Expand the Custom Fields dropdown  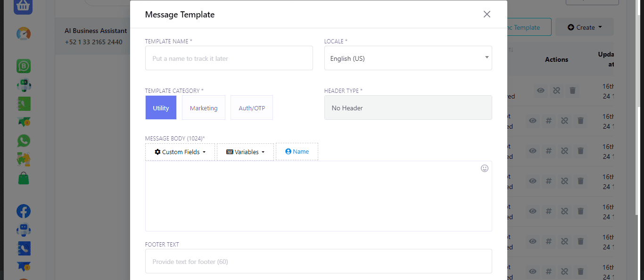click(x=180, y=152)
